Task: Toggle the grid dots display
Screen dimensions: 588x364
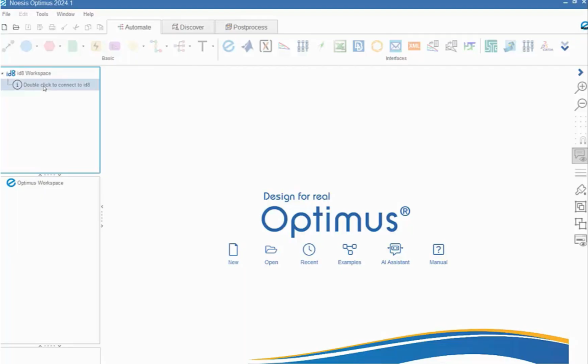Action: [x=581, y=122]
